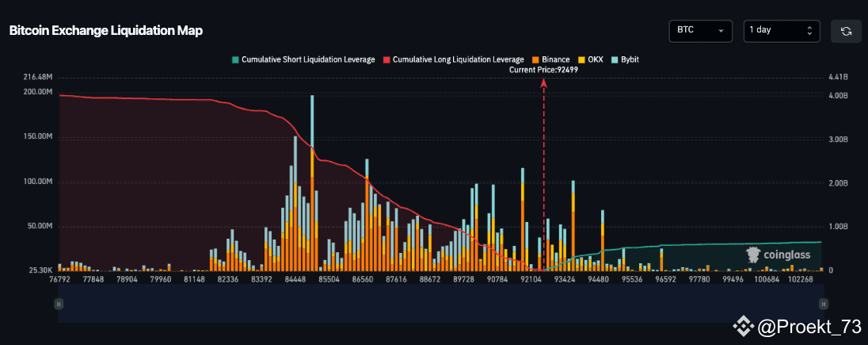Click the 82336 price axis label
This screenshot has height=345, width=868.
tap(228, 280)
